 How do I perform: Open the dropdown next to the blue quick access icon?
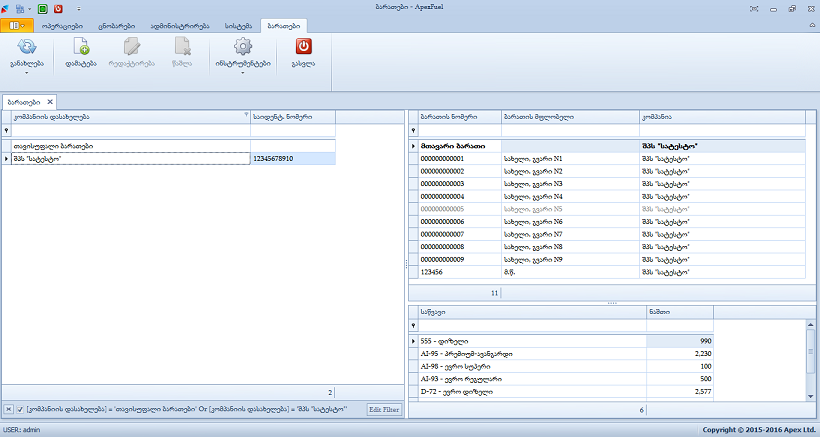click(29, 9)
